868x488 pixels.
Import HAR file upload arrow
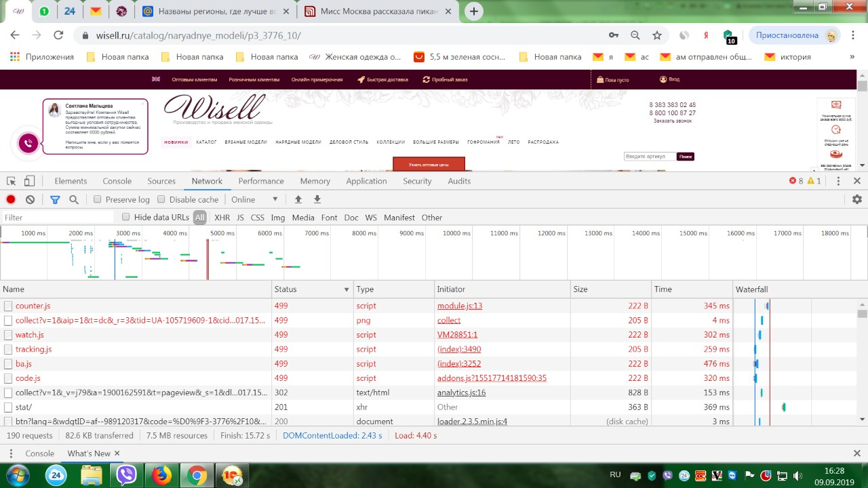pyautogui.click(x=298, y=199)
